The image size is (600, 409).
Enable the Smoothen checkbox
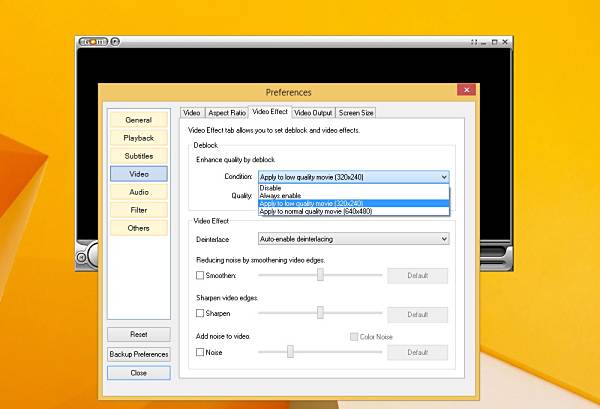click(200, 275)
